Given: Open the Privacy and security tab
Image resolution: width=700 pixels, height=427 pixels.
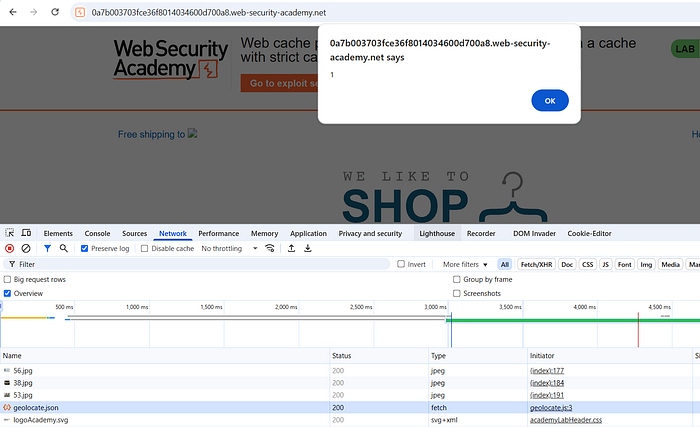Looking at the screenshot, I should (x=370, y=233).
